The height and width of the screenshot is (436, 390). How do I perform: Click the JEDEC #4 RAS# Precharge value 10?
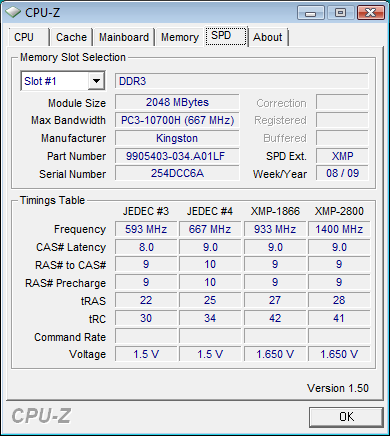pos(210,282)
